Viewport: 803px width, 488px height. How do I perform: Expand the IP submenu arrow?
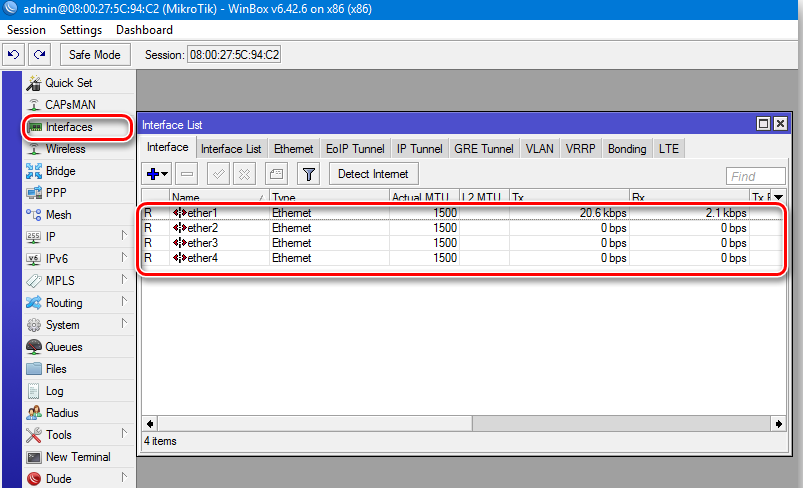click(x=124, y=237)
